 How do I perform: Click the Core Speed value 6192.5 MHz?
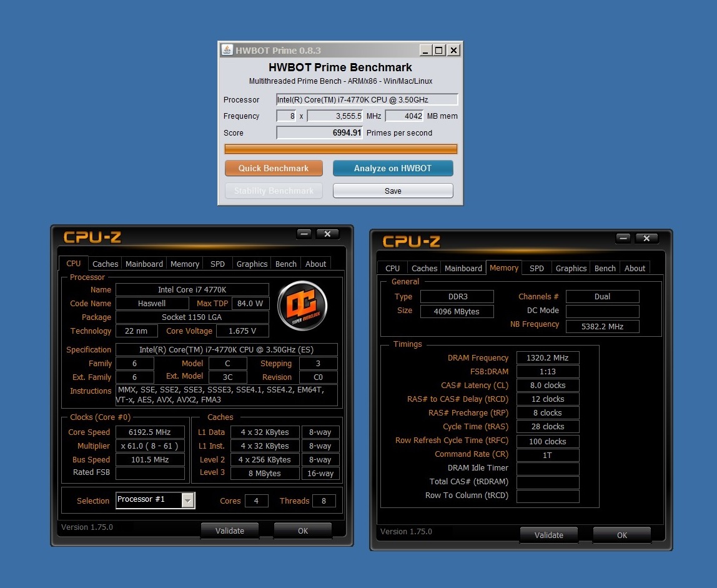coord(150,432)
